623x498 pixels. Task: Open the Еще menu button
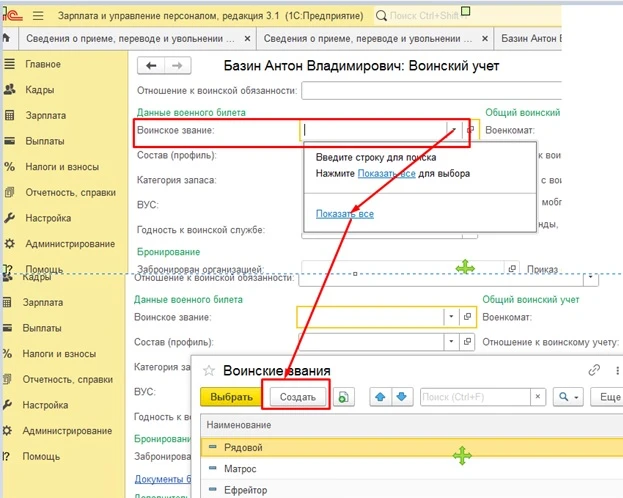coord(609,397)
